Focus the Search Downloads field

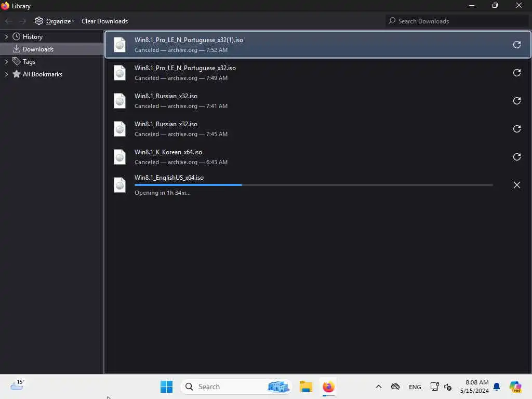click(x=457, y=21)
